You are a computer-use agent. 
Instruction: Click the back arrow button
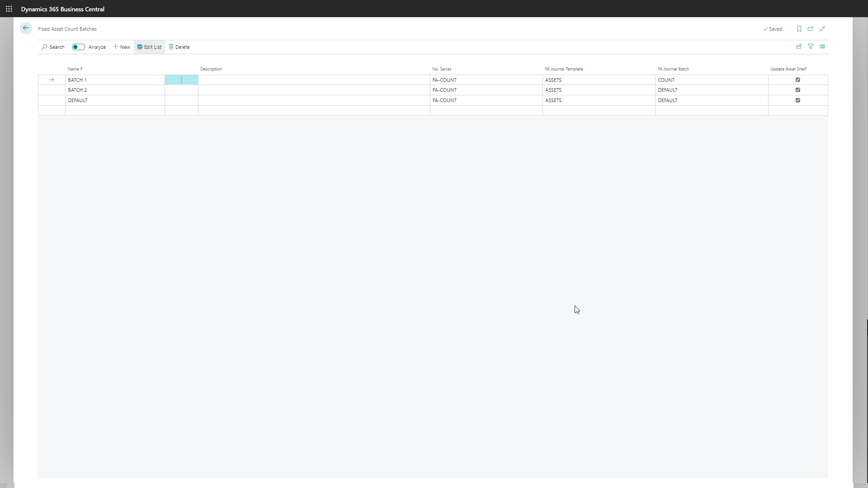click(x=26, y=28)
